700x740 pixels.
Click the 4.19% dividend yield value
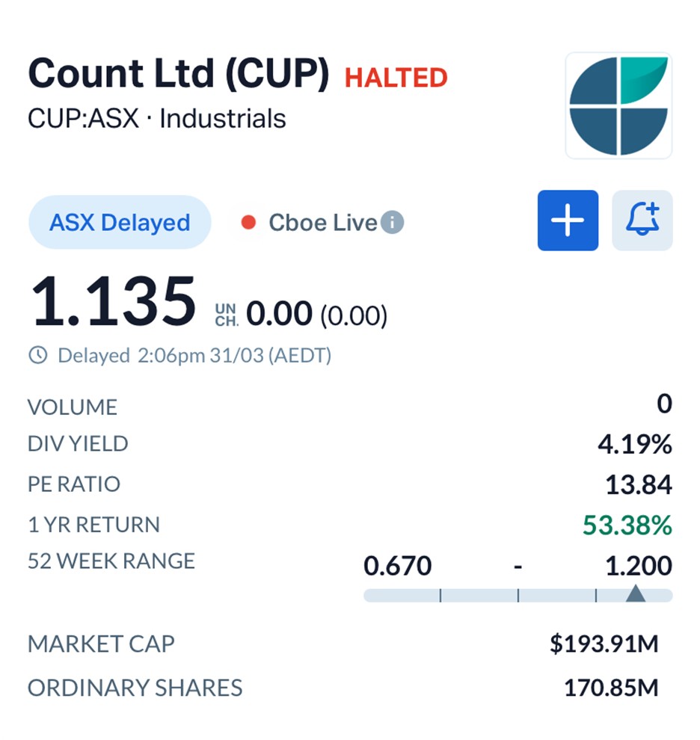(x=634, y=445)
